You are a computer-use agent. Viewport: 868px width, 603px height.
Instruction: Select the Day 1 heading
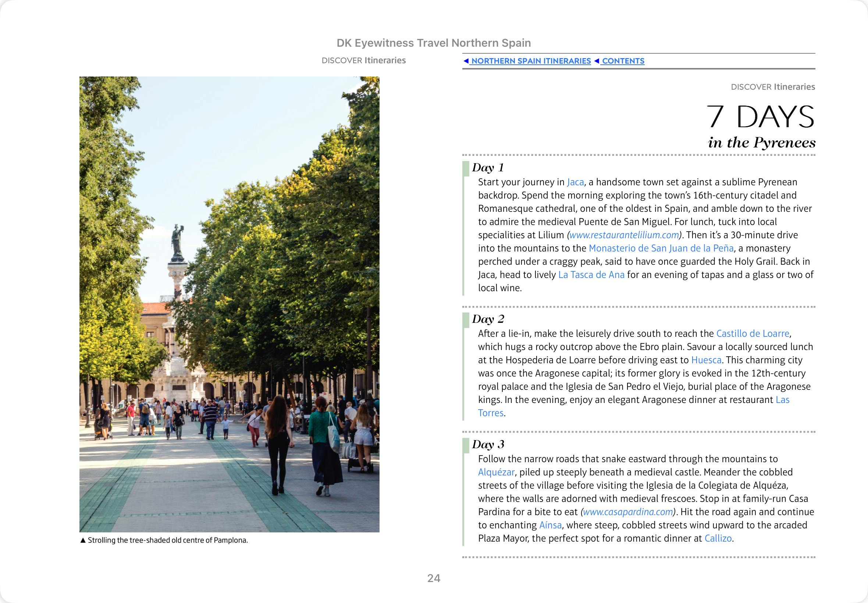click(487, 167)
